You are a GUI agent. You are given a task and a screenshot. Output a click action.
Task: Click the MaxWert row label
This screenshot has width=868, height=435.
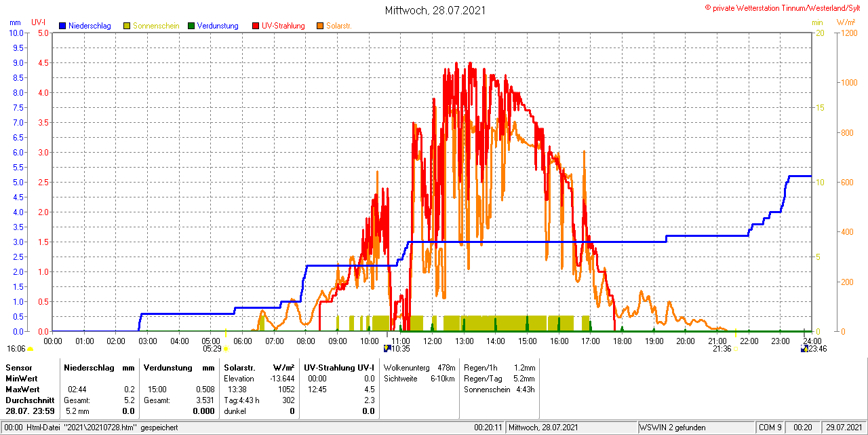(x=22, y=389)
